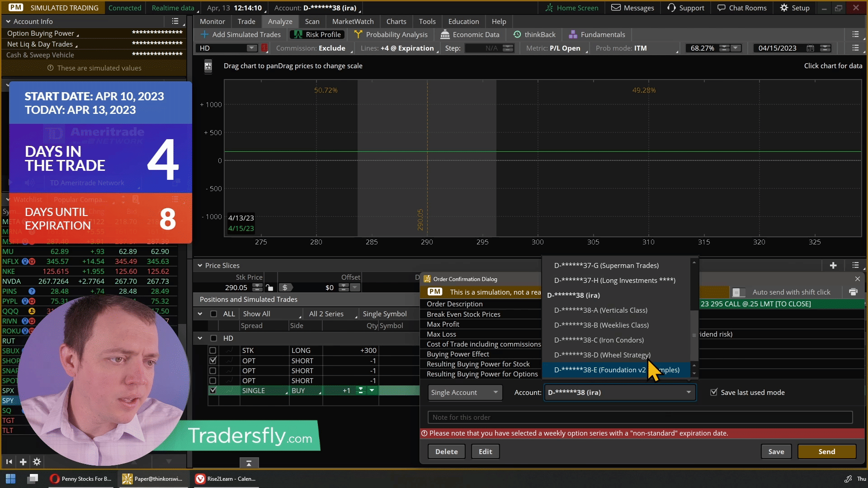Click the Add Simulated Trades plus icon
Screen dimensions: 868x488
click(204, 34)
